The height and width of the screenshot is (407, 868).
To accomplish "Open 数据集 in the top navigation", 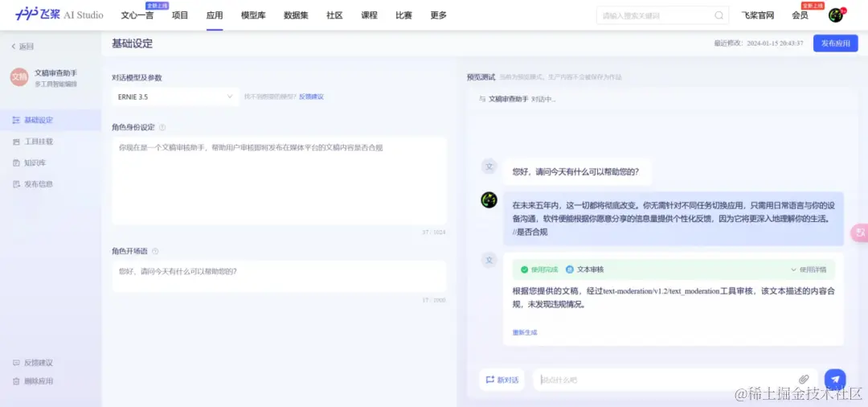I will pos(296,15).
